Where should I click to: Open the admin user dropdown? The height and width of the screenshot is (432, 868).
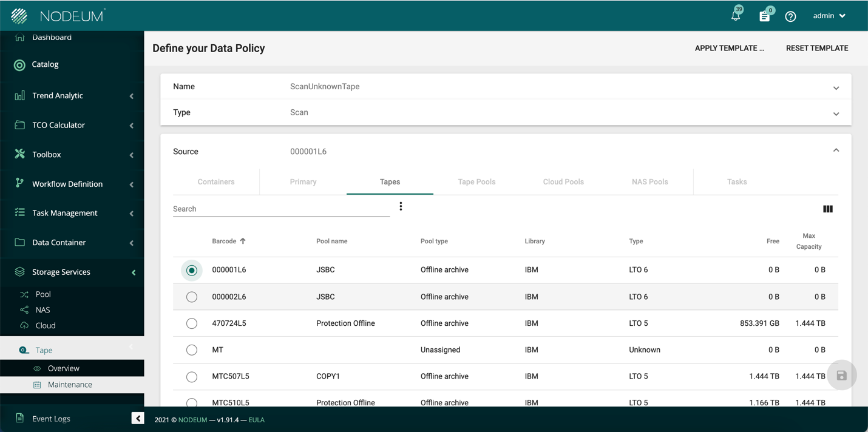[829, 16]
